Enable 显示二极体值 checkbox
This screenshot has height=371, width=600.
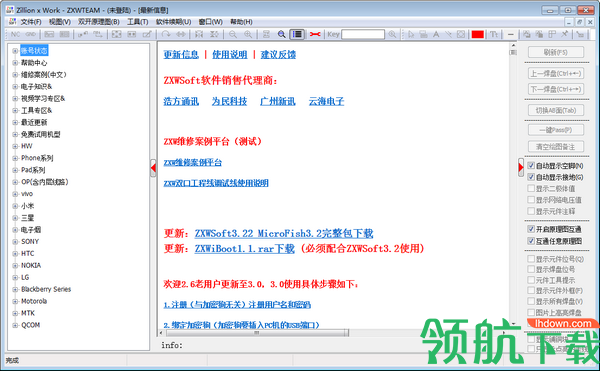point(531,188)
